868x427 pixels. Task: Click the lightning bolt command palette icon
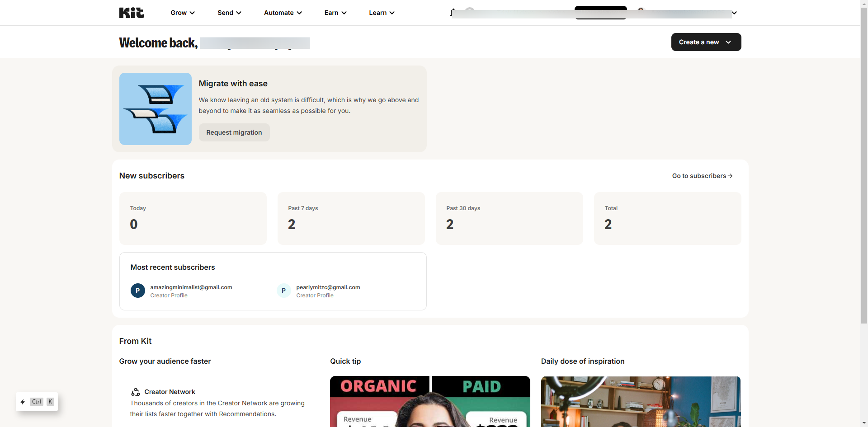pyautogui.click(x=23, y=402)
